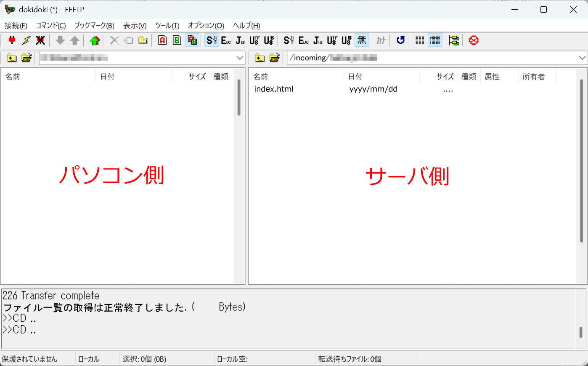The width and height of the screenshot is (588, 366).
Task: Open the local pane's change folder icon
Action: [26, 58]
